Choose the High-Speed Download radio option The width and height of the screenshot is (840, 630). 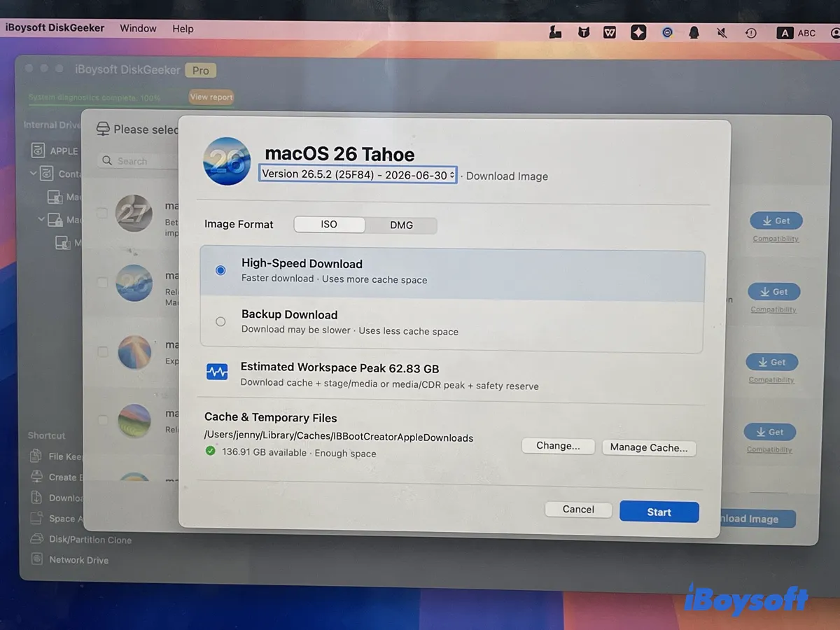220,270
